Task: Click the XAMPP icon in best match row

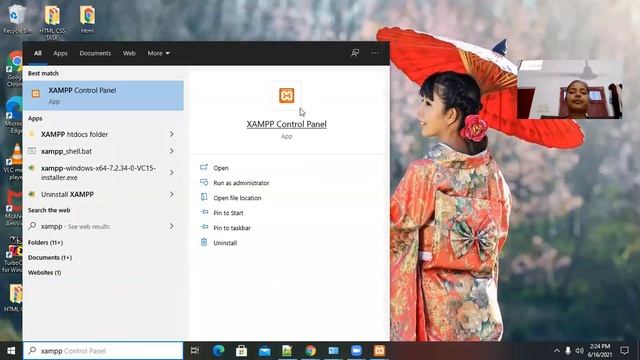Action: click(36, 93)
